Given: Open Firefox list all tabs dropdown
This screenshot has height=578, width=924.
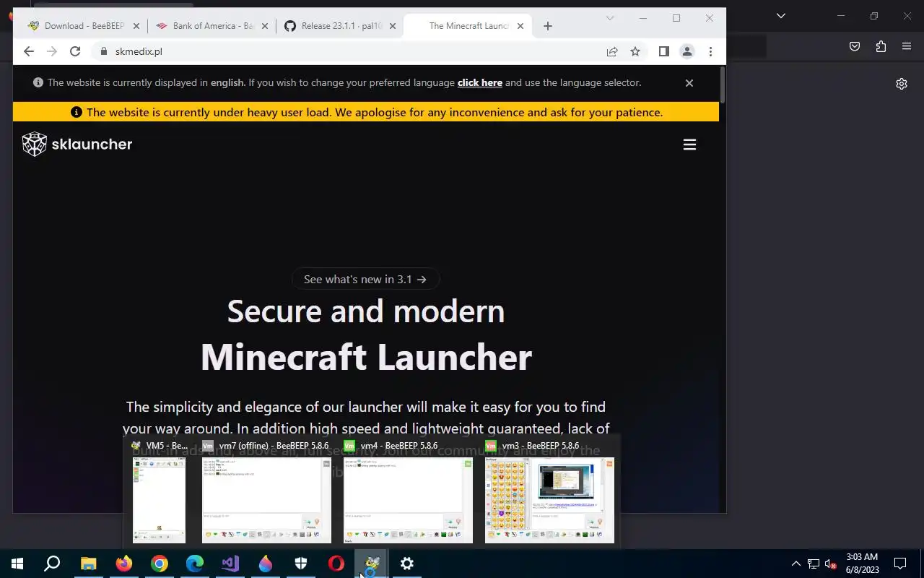Looking at the screenshot, I should pos(781,16).
